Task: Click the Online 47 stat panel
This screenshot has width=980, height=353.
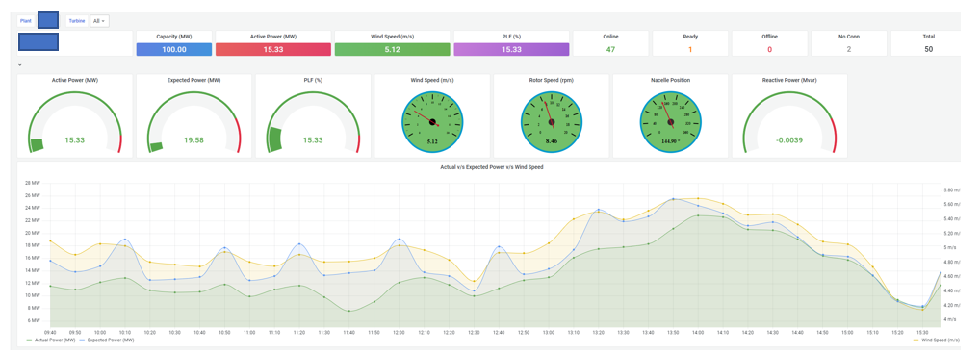Action: tap(610, 43)
